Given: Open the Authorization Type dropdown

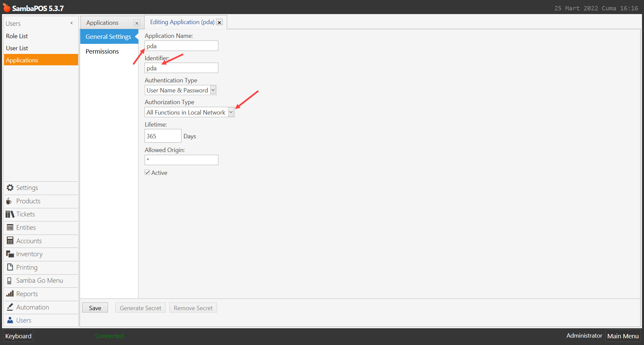Looking at the screenshot, I should click(231, 112).
